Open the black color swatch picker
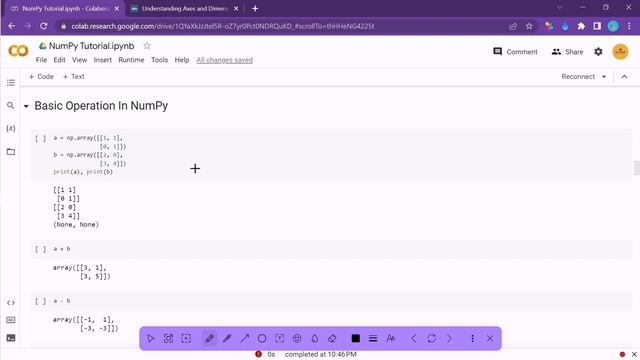The width and height of the screenshot is (640, 360). click(356, 338)
